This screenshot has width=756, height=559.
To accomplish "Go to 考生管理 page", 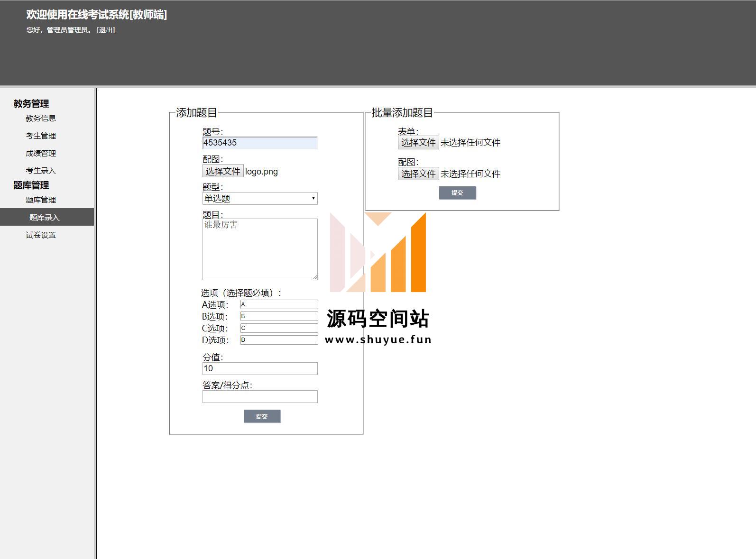I will [x=41, y=136].
